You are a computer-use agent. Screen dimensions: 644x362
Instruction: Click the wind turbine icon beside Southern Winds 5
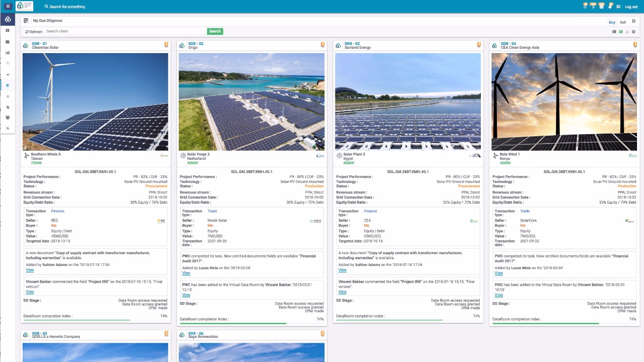click(x=26, y=156)
